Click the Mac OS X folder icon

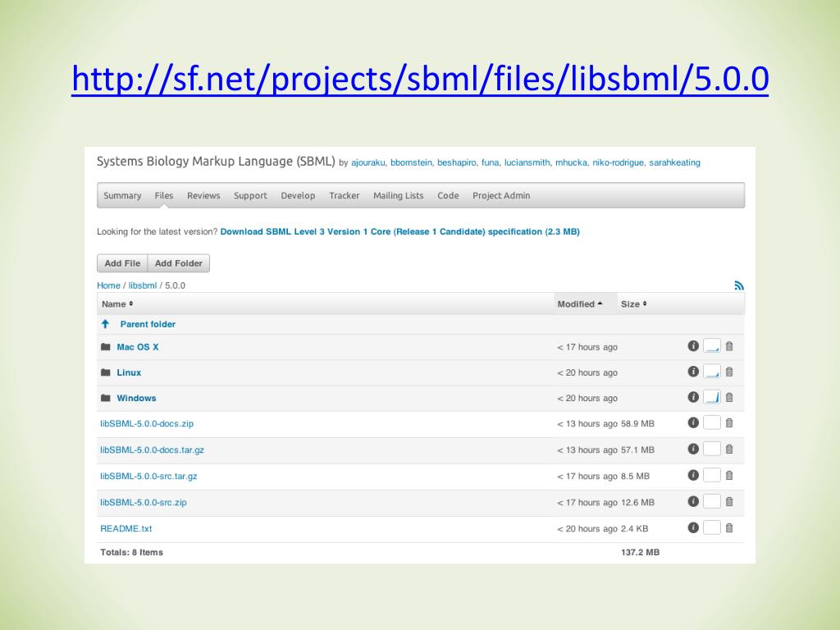[106, 347]
